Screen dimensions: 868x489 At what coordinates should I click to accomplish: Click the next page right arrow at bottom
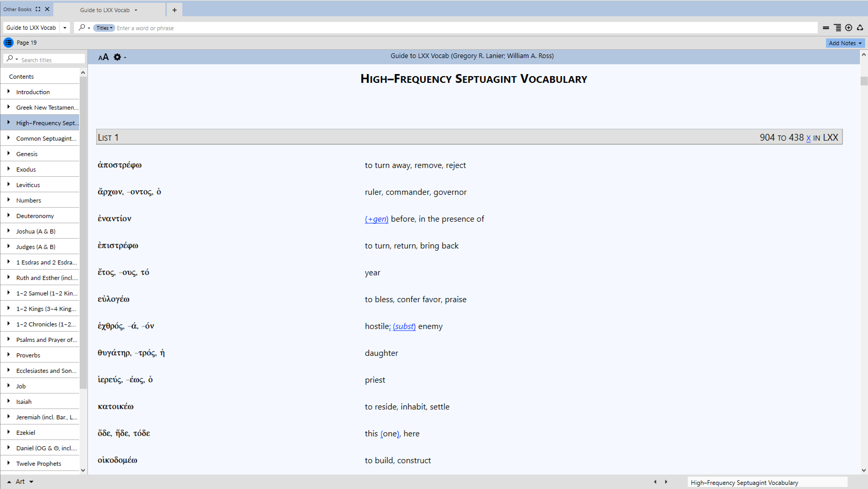click(x=666, y=482)
